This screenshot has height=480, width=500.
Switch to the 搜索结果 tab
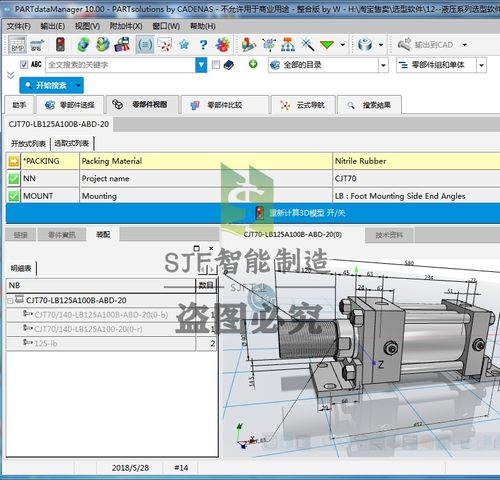tap(369, 105)
